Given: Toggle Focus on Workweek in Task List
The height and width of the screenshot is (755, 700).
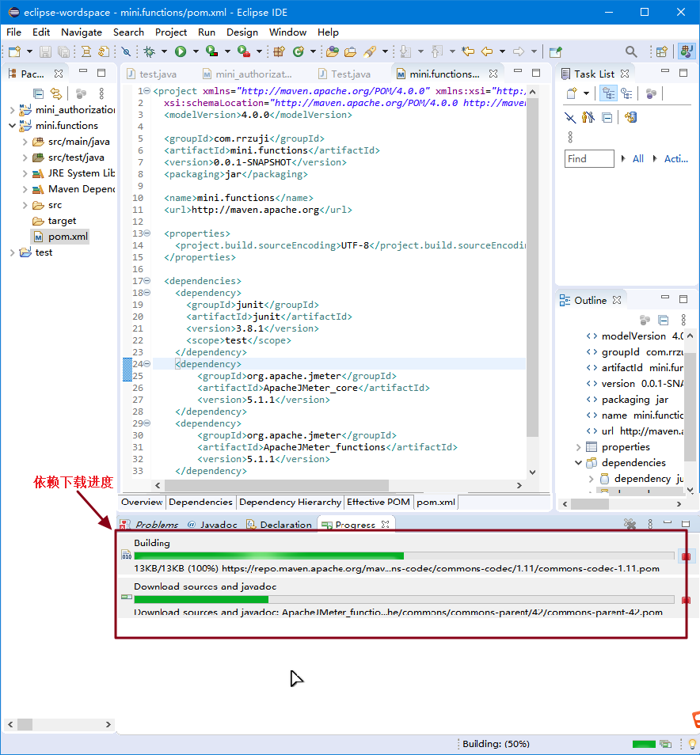Looking at the screenshot, I should 651,93.
